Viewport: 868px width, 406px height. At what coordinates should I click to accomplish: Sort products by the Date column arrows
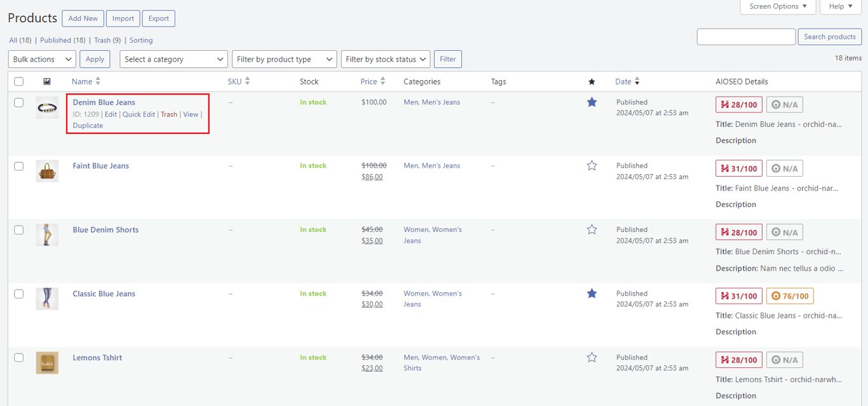pos(637,81)
